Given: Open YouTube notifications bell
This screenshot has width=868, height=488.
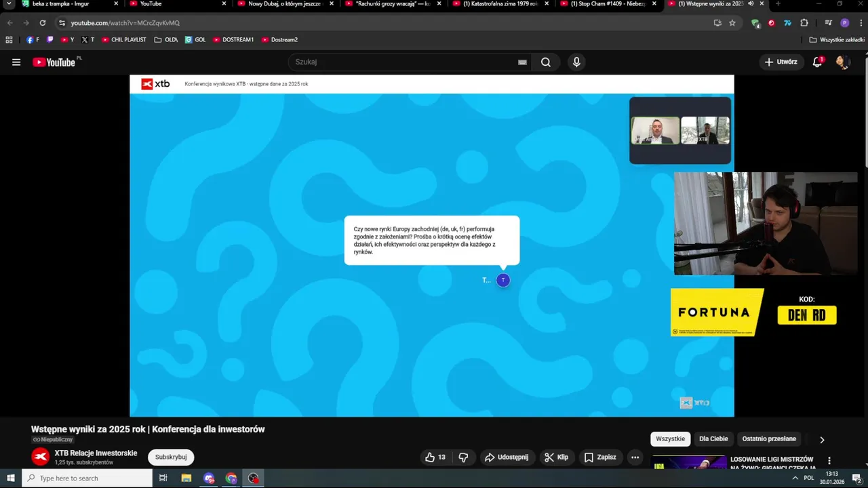Looking at the screenshot, I should tap(818, 62).
